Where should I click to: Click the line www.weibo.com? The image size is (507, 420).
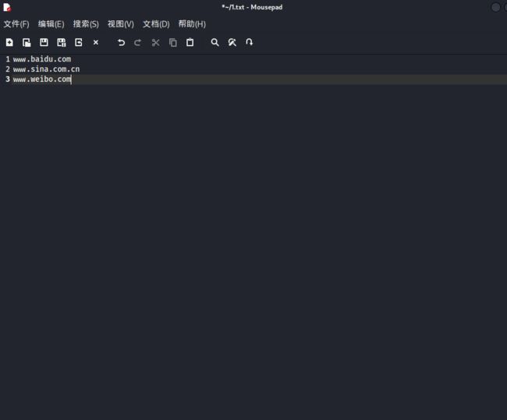(42, 79)
